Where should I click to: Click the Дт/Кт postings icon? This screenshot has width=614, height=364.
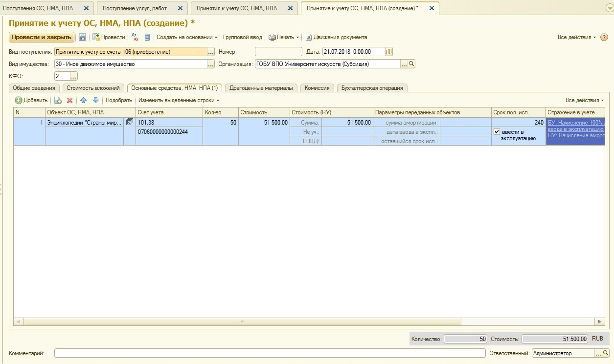pyautogui.click(x=136, y=37)
